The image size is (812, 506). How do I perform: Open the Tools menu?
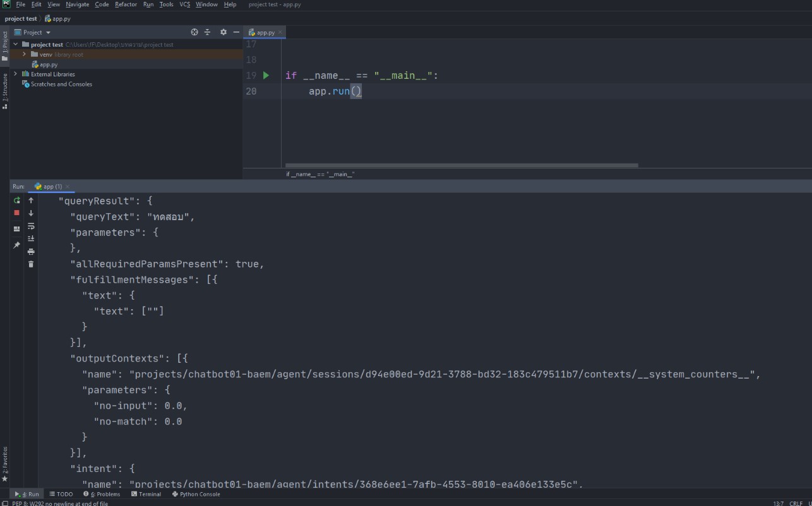pos(166,4)
